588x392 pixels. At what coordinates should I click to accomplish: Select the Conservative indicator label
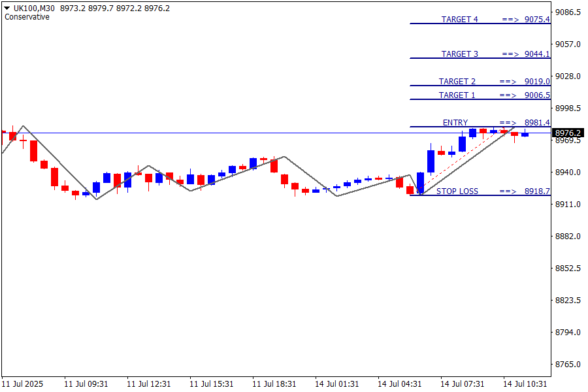[x=27, y=17]
